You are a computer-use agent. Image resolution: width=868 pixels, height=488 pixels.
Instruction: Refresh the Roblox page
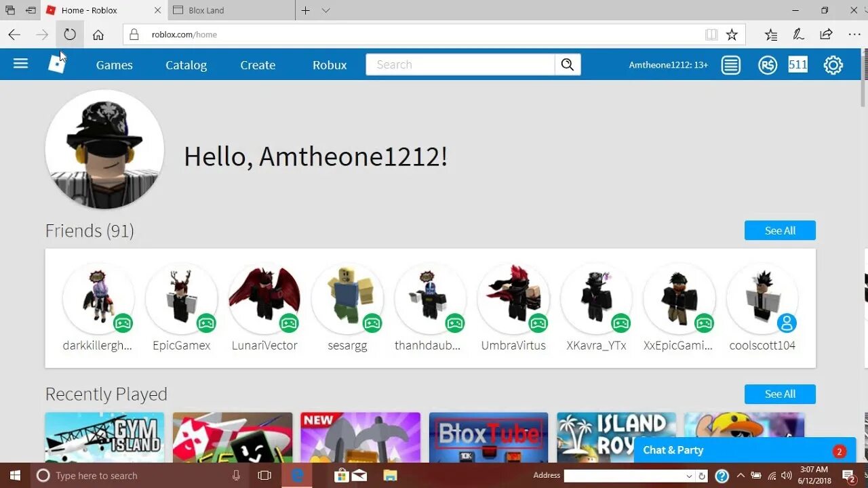point(70,35)
